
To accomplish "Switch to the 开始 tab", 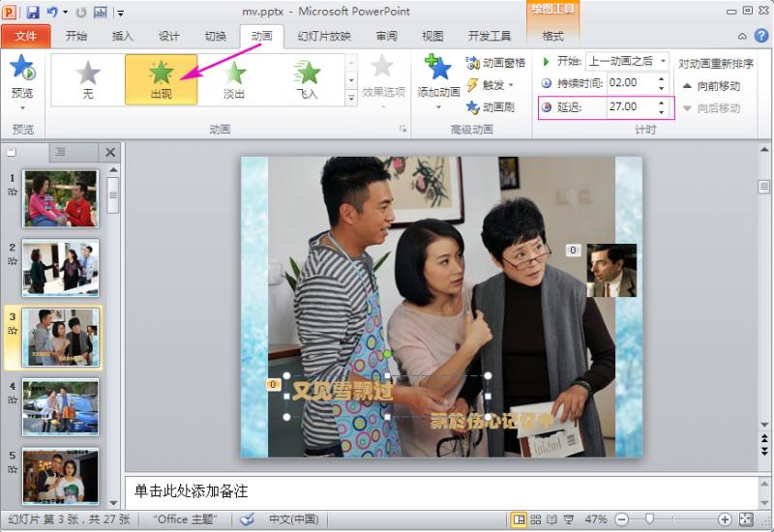I will point(76,36).
